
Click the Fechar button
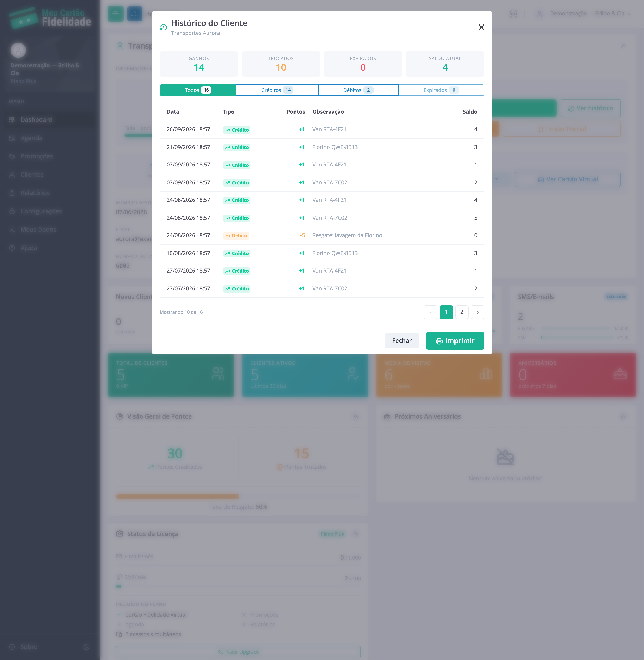pyautogui.click(x=402, y=340)
